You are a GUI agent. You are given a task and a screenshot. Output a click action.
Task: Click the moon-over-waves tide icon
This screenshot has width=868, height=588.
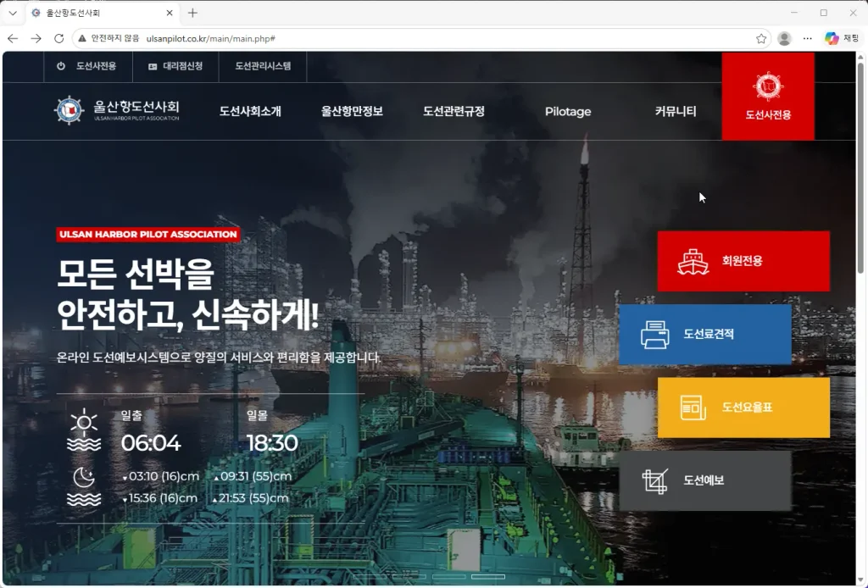pyautogui.click(x=84, y=487)
